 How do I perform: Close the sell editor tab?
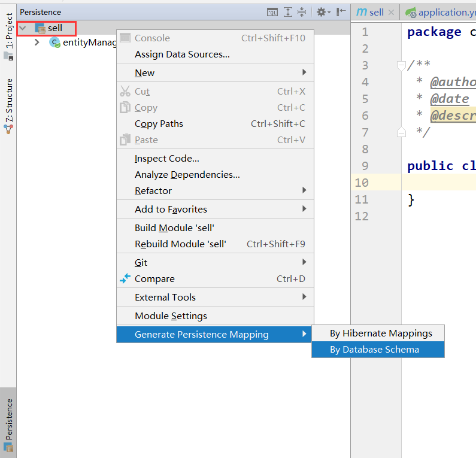click(x=391, y=13)
